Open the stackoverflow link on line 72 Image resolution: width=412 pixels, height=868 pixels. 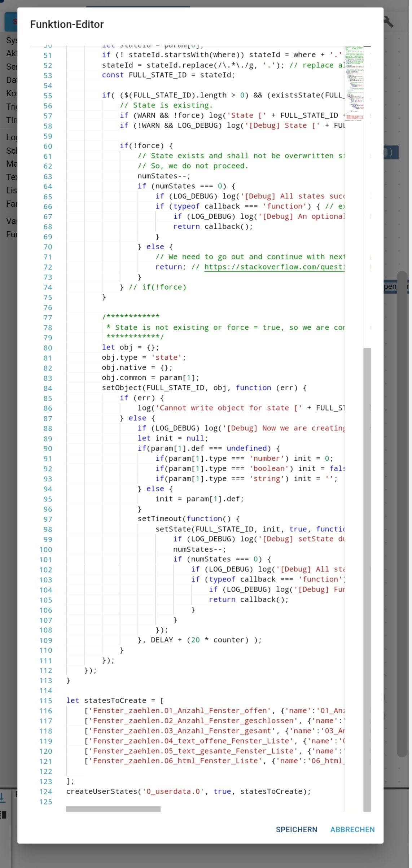(275, 267)
